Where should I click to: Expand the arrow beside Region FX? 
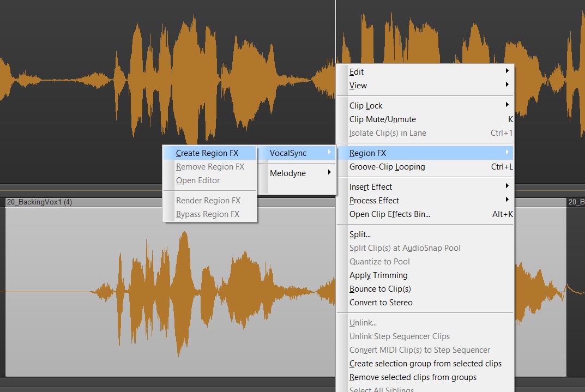[507, 152]
